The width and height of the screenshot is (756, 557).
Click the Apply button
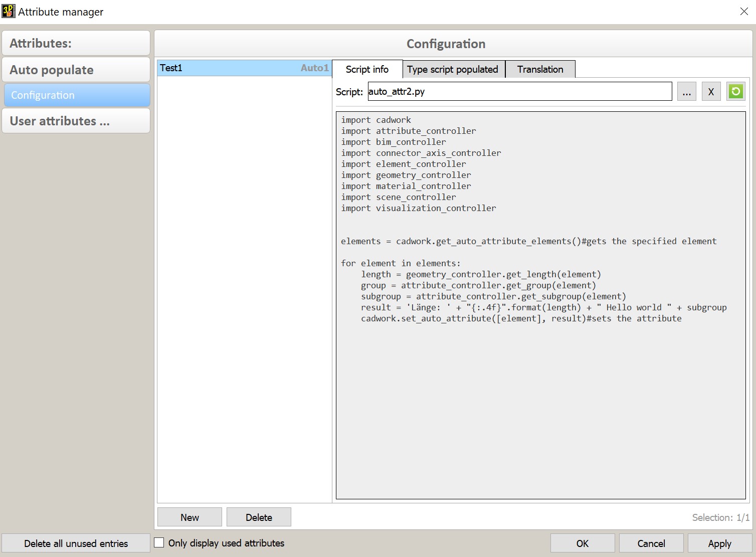pyautogui.click(x=720, y=543)
